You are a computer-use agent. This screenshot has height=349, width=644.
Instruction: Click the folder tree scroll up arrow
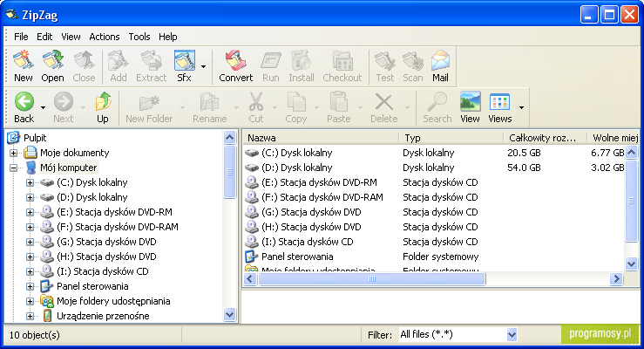(x=229, y=138)
